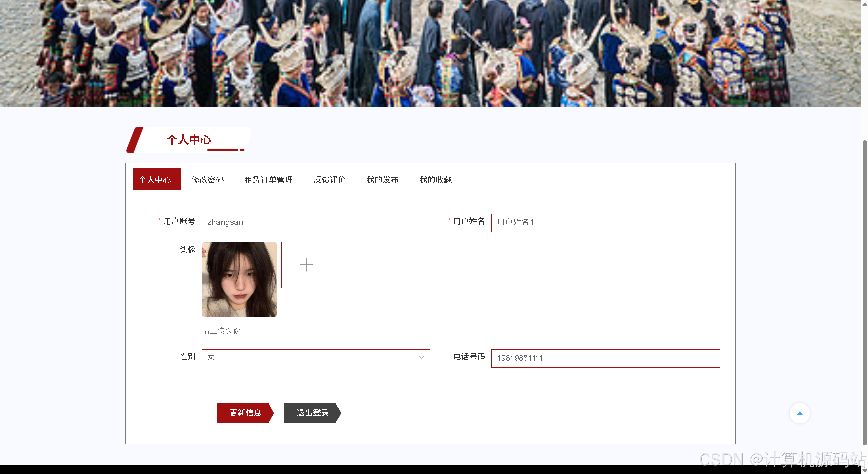Switch to the 修改密码 tab
868x474 pixels.
coord(207,180)
